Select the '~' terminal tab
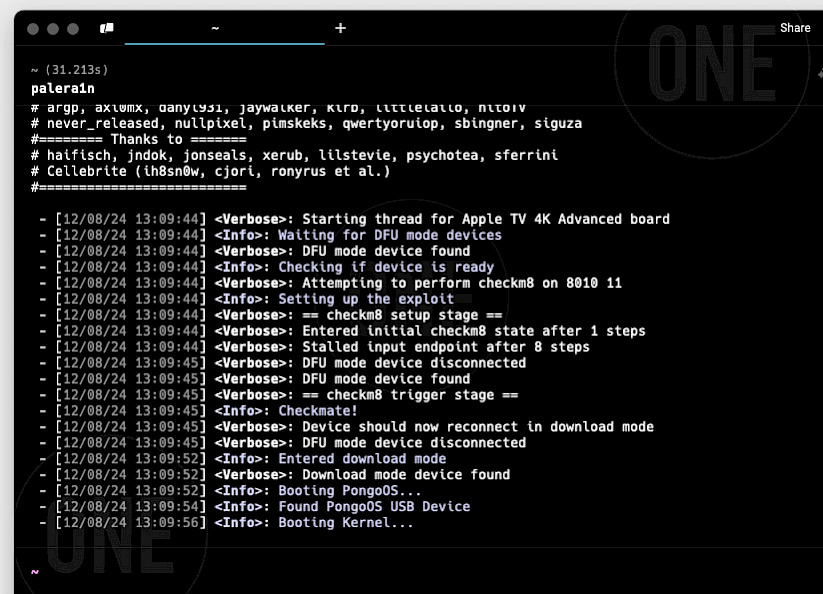 [225, 28]
